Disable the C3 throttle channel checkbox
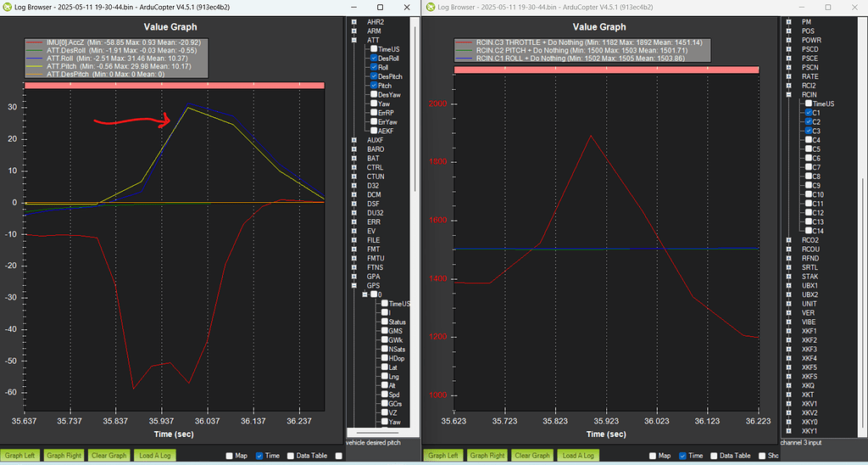 click(807, 131)
